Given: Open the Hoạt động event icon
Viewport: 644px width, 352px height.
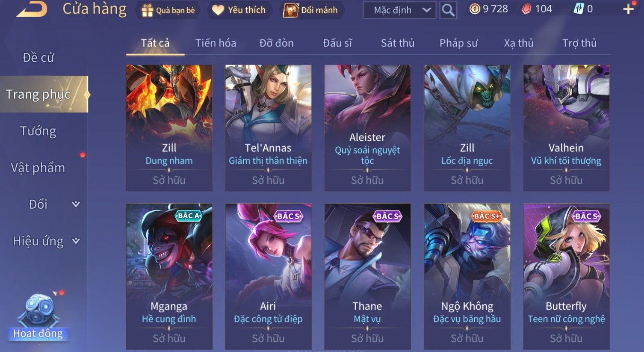Looking at the screenshot, I should click(38, 317).
